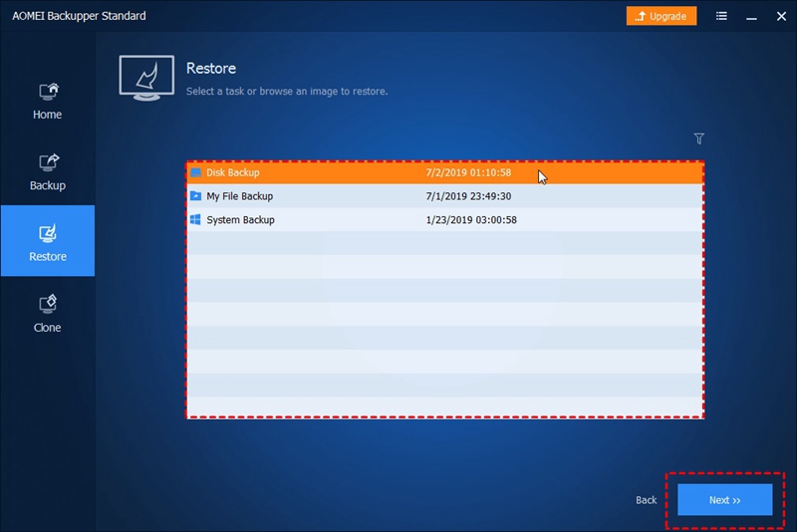Viewport: 797px width, 532px height.
Task: Go Back to previous step
Action: point(646,500)
